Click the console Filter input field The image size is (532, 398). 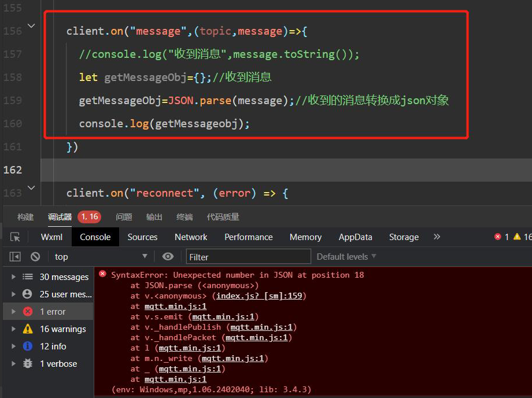coord(248,256)
